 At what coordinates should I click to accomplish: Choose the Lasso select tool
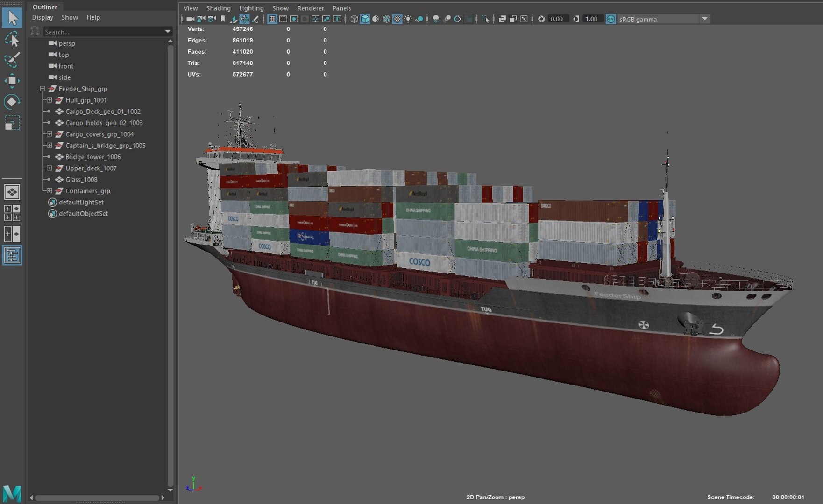(12, 39)
